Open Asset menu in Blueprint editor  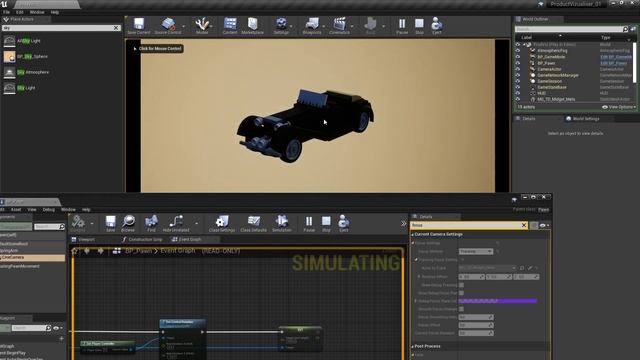pos(16,209)
